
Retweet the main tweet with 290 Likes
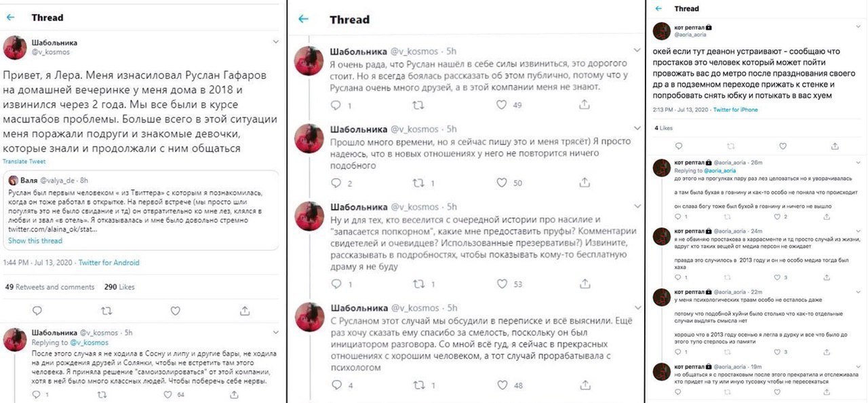coord(106,311)
